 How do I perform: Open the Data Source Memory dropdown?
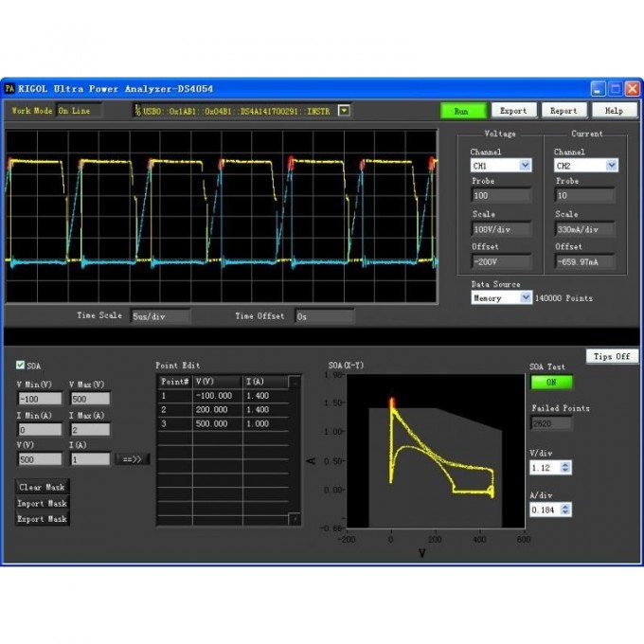[x=501, y=297]
